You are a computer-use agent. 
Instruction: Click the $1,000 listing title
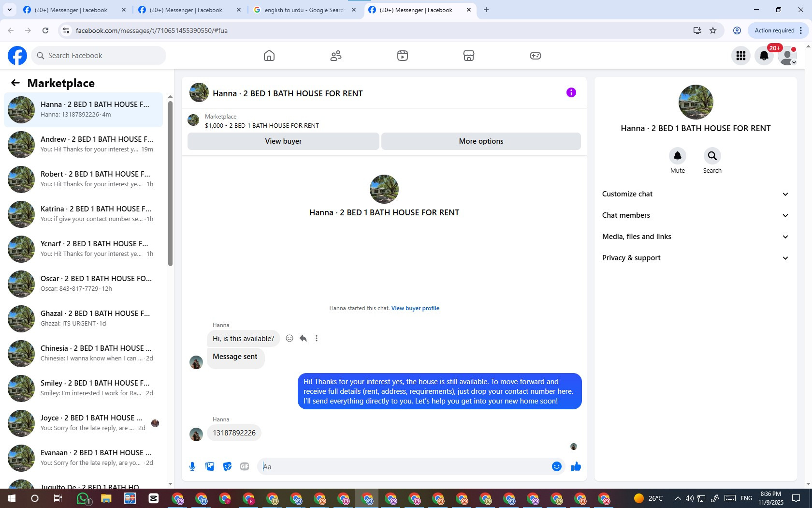tap(262, 126)
